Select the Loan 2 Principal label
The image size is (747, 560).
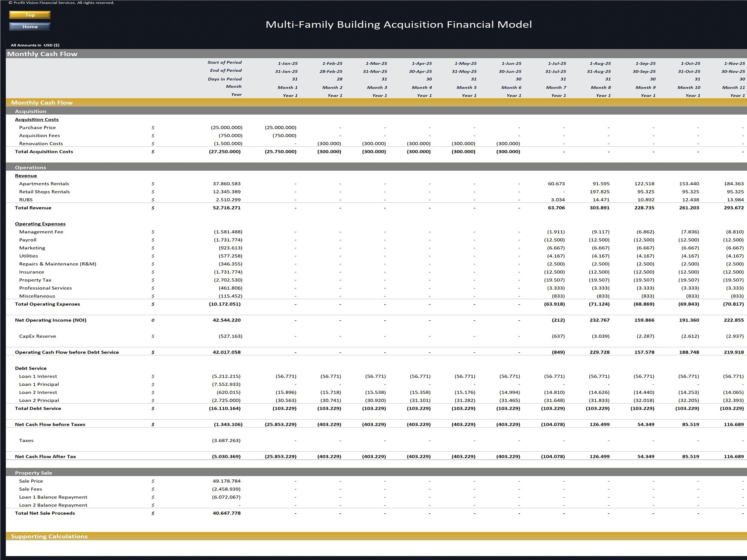click(x=39, y=401)
